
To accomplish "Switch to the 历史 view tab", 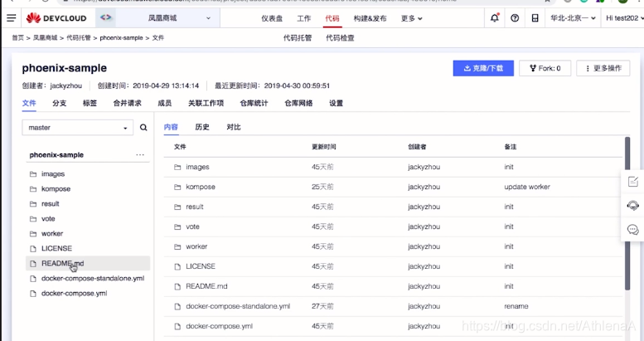I will (202, 127).
